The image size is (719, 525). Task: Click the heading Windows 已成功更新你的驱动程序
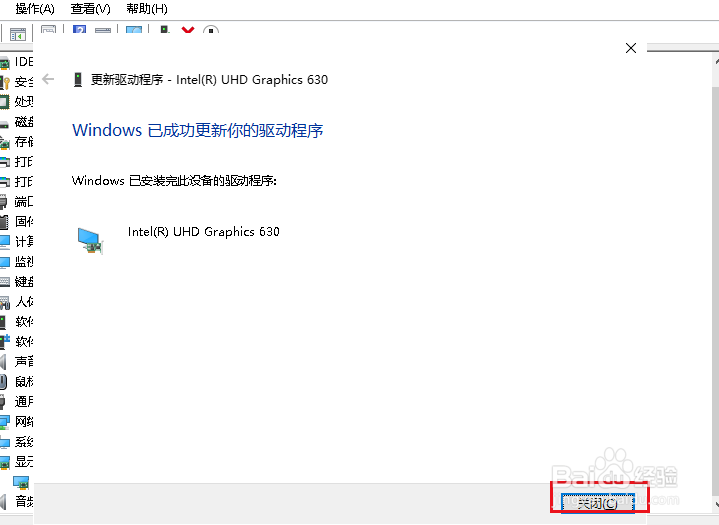(x=198, y=130)
